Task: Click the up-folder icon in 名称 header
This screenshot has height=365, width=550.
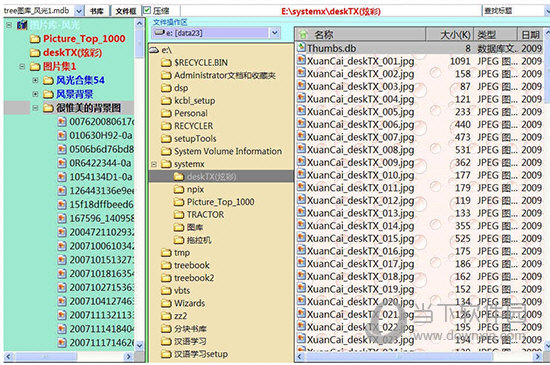Action: [303, 34]
